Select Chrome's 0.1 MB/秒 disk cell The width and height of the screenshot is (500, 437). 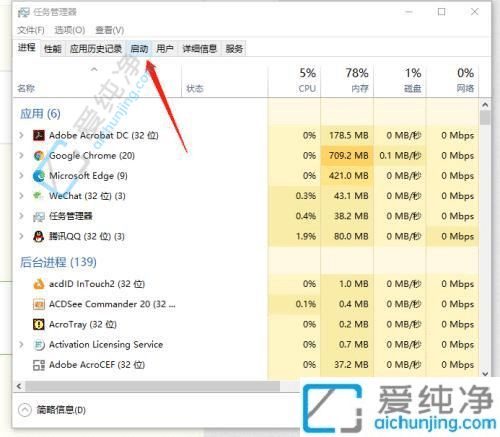[400, 156]
